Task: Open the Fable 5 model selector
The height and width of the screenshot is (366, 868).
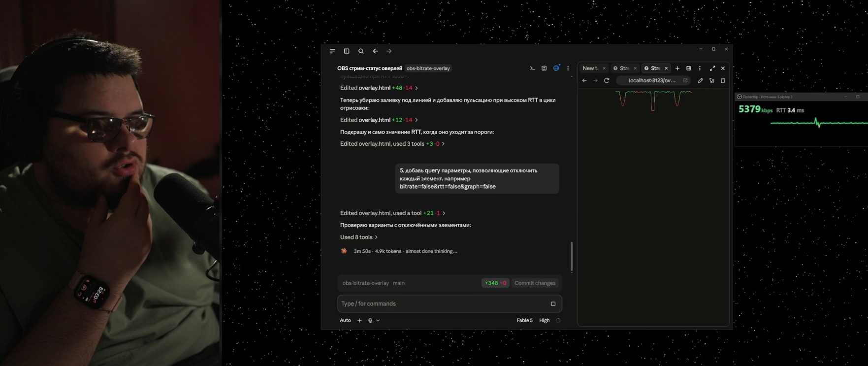Action: pyautogui.click(x=524, y=321)
